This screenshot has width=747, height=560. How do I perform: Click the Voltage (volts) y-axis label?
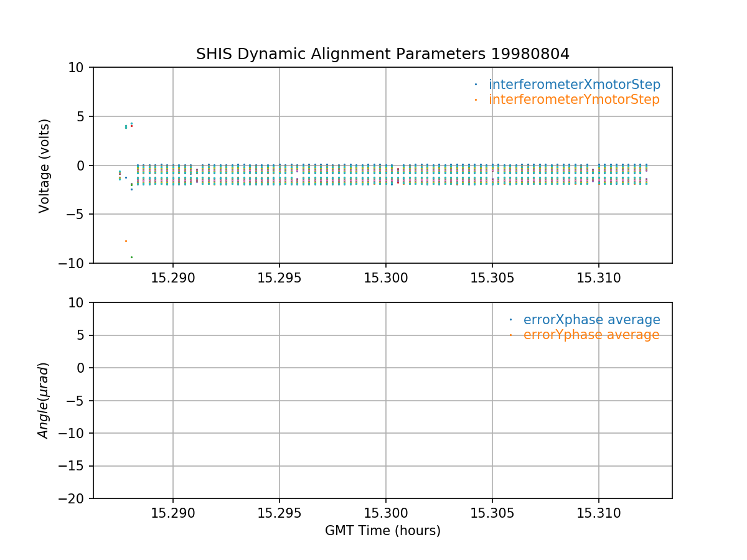pos(44,166)
